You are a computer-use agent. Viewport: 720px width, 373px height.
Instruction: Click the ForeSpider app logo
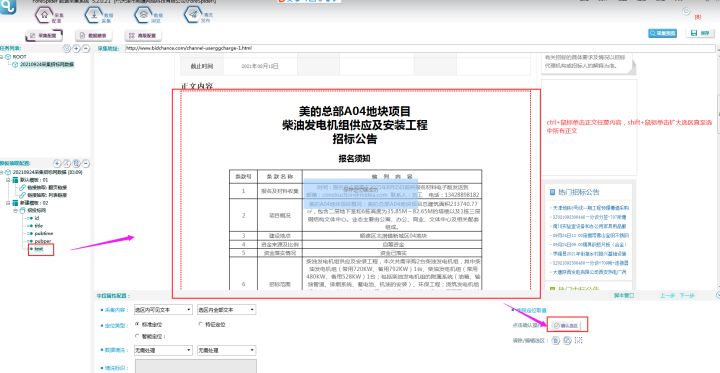8,7
